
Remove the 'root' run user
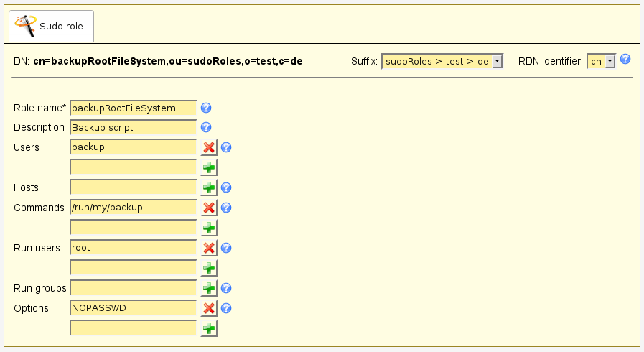click(209, 248)
